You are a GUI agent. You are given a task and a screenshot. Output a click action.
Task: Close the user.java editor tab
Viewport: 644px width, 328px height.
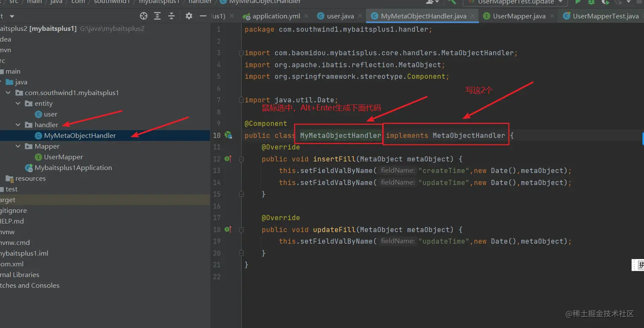point(361,16)
